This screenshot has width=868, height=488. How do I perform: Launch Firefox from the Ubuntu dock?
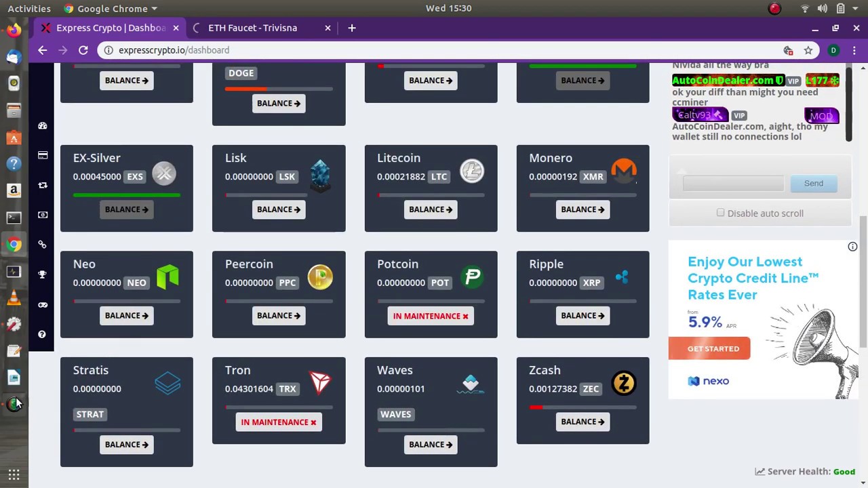(14, 30)
